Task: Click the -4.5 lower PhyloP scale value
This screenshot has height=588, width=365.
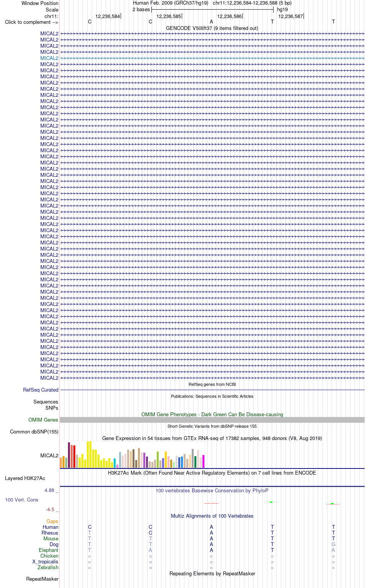Action: 50,510
